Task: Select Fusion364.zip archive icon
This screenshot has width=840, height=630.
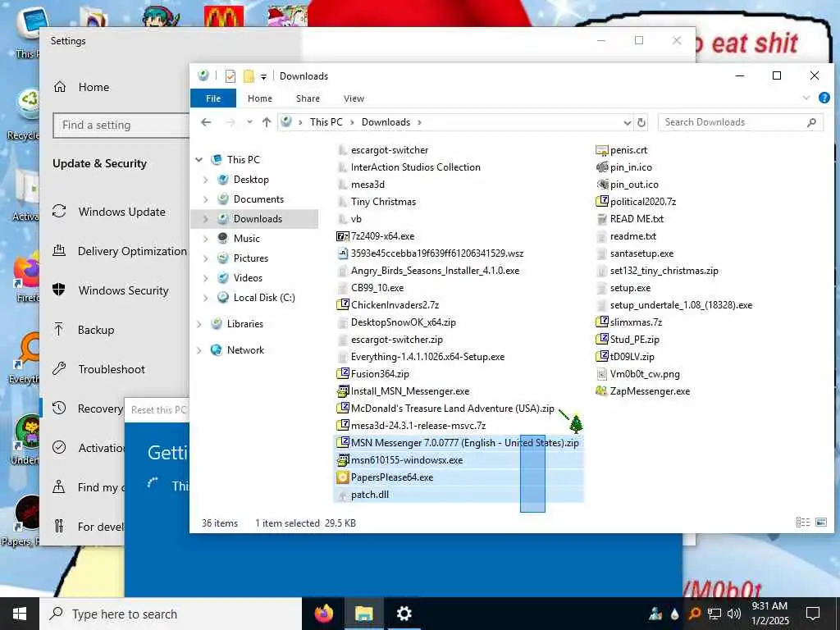Action: [342, 373]
